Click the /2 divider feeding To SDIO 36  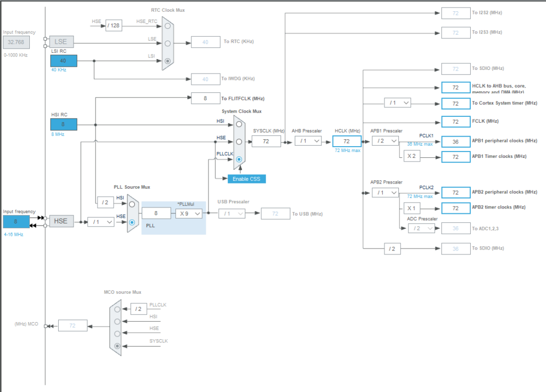(x=392, y=249)
